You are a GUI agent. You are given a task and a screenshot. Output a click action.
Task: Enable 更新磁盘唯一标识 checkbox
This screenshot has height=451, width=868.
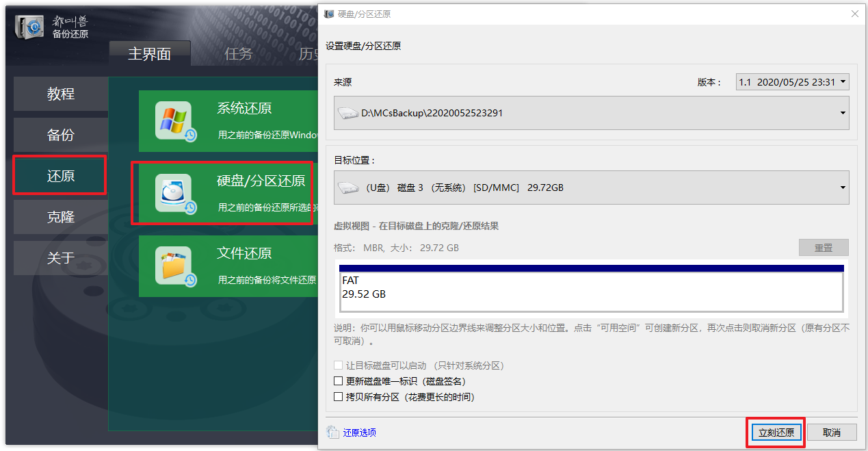(x=338, y=381)
